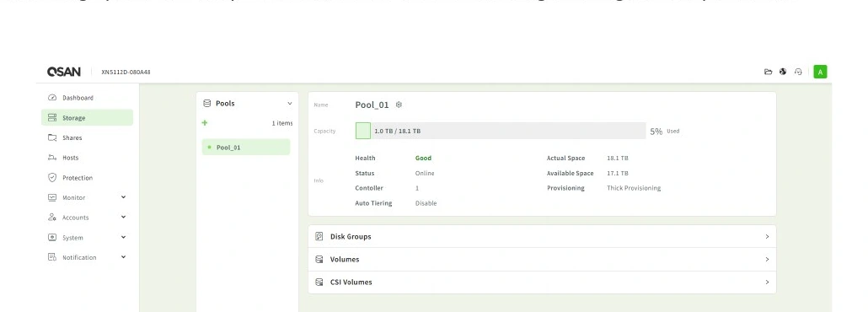Expand the System menu chevron
Screen dimensions: 868x312
[x=123, y=237]
